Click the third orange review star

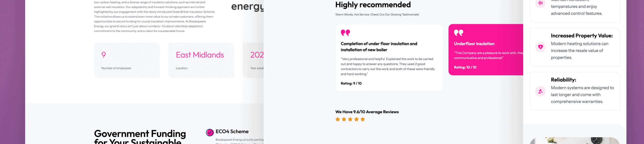click(350, 119)
